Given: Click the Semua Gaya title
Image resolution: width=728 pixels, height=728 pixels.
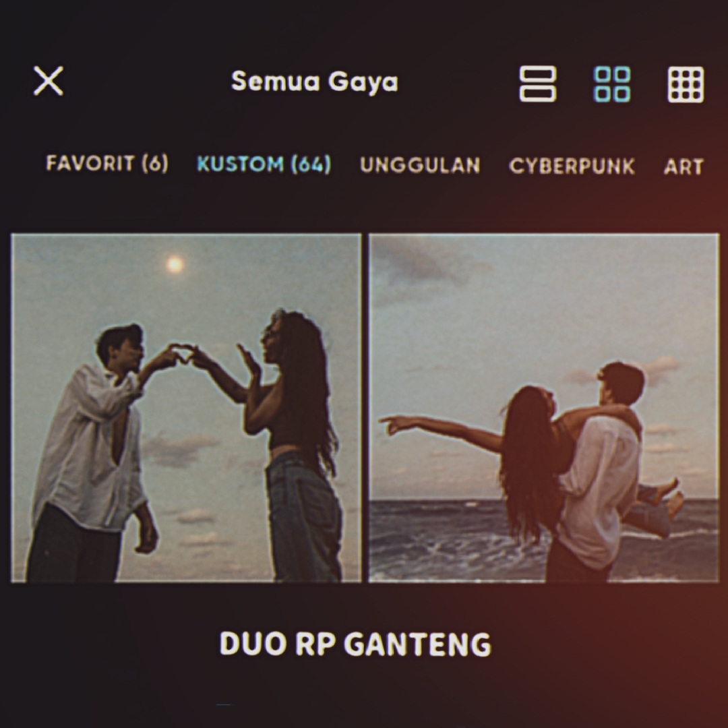Looking at the screenshot, I should pos(315,82).
